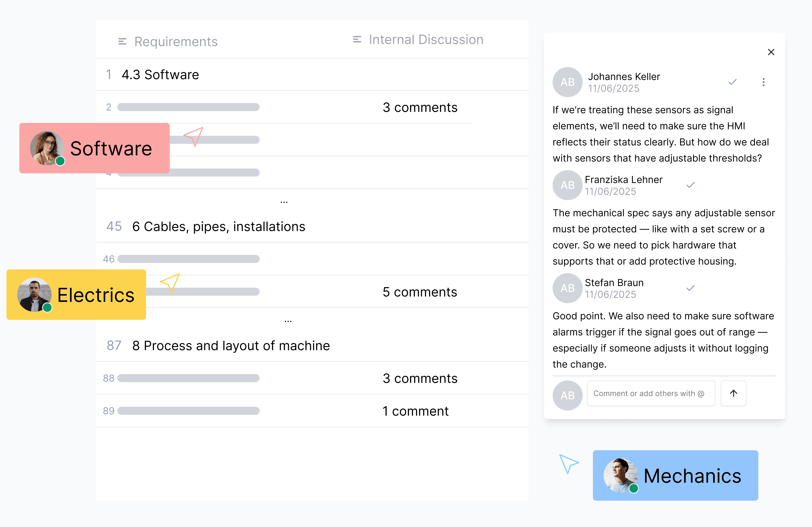
Task: Expand the 8 Process and layout of machine section
Action: pyautogui.click(x=231, y=346)
